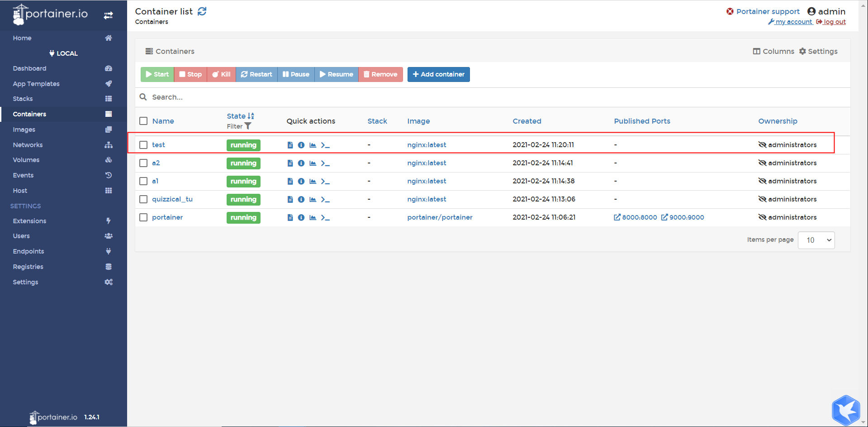Open published port 9000:9000 link
The height and width of the screenshot is (427, 868).
683,217
